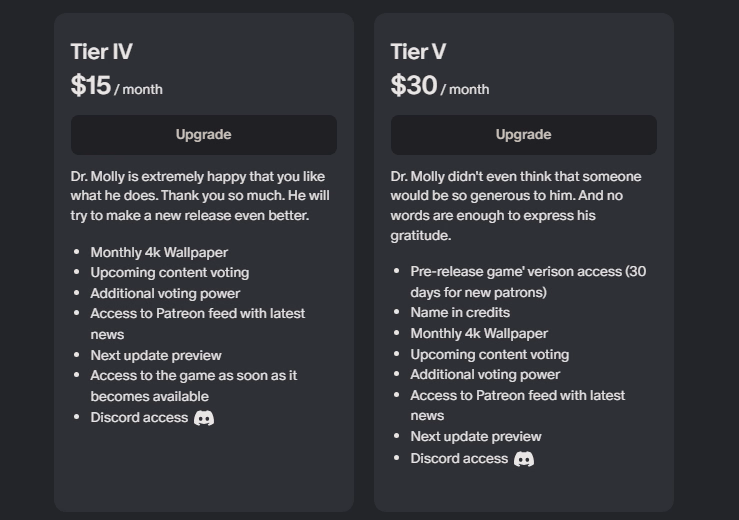Click Tier V's "so generous" description text

coord(516,205)
